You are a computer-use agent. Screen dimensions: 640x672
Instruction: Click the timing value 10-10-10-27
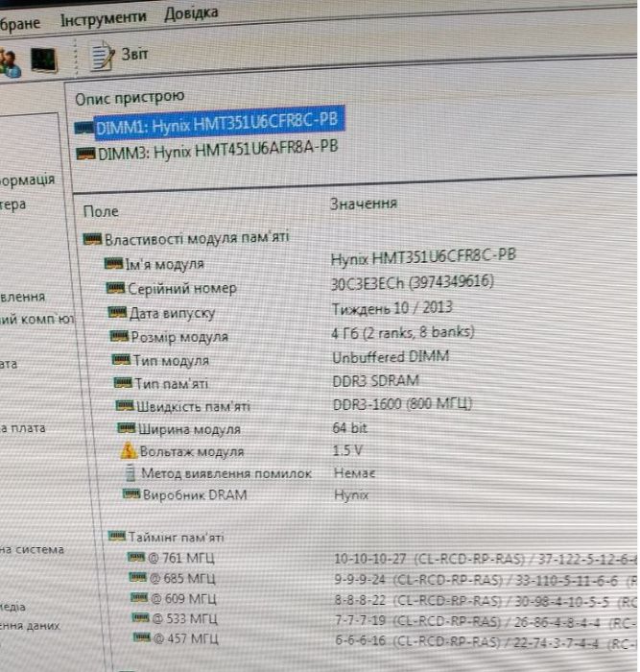369,559
